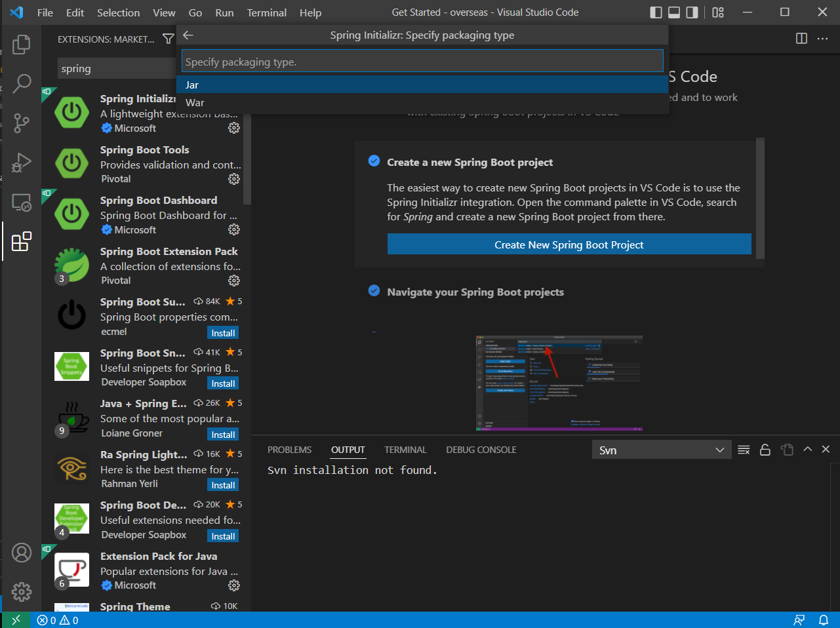Install Spring Boot Su... extension by ecmel
The height and width of the screenshot is (628, 840).
[x=223, y=333]
